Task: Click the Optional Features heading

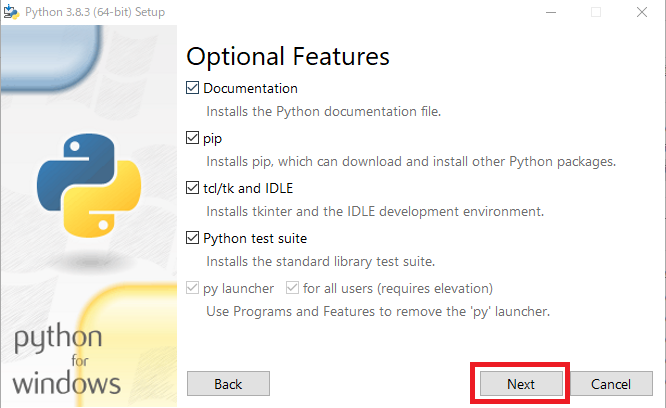Action: click(288, 55)
